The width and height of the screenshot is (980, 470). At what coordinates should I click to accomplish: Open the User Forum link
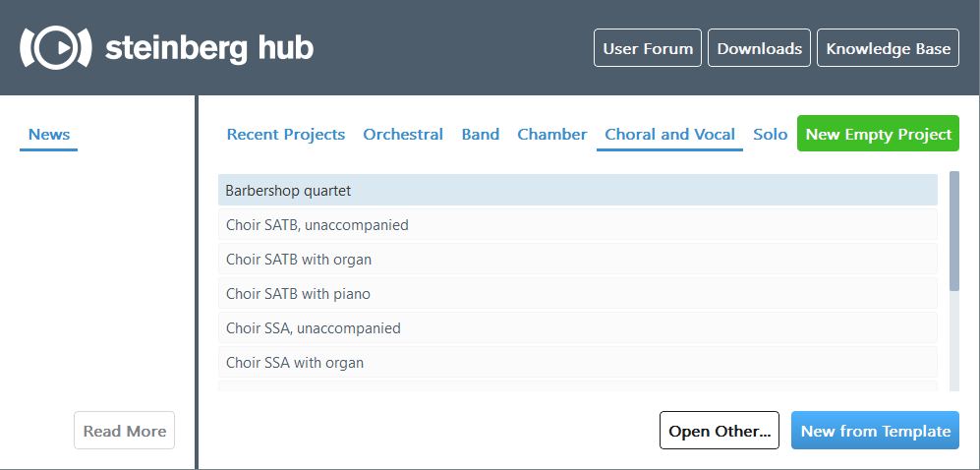[x=648, y=48]
